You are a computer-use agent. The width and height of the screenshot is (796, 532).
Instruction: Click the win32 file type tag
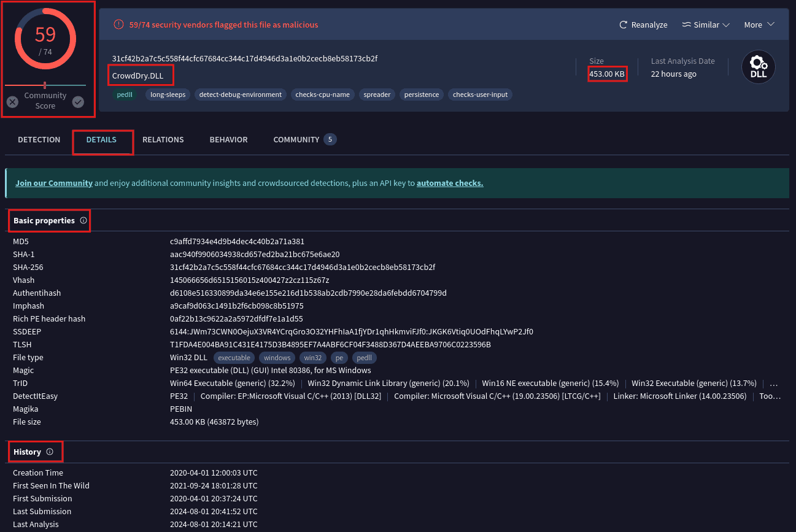point(313,358)
